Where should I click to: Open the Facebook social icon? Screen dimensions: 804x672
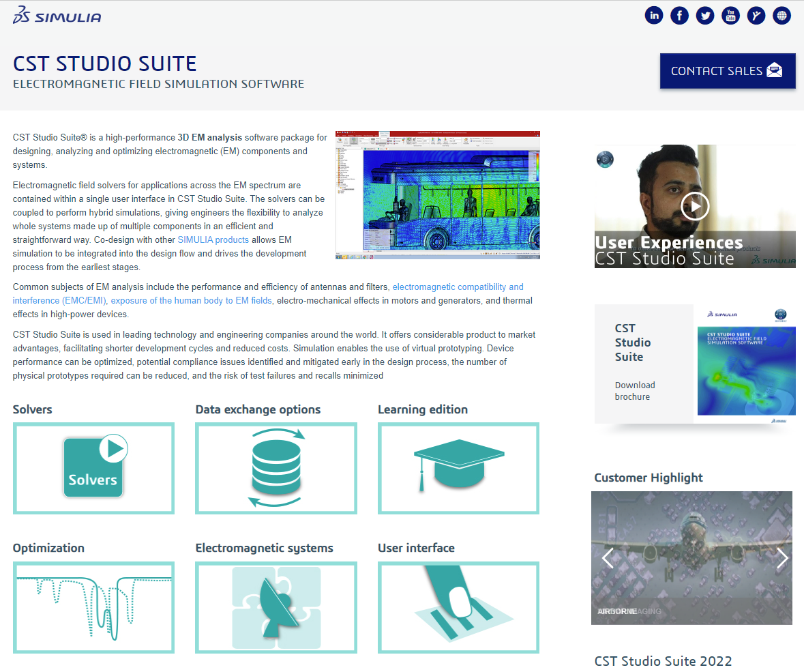679,16
